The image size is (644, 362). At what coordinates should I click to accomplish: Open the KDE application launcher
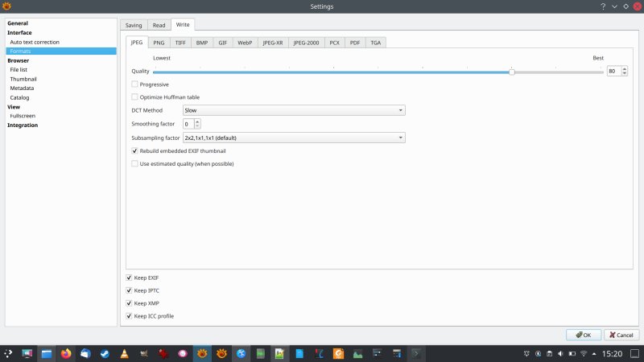coord(8,353)
